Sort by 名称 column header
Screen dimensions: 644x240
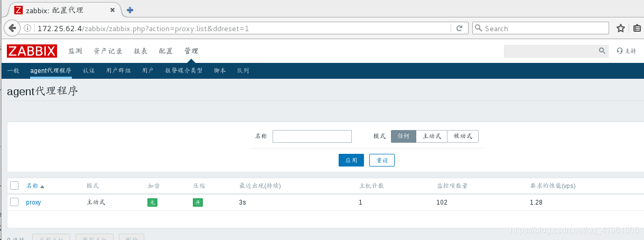(35, 186)
